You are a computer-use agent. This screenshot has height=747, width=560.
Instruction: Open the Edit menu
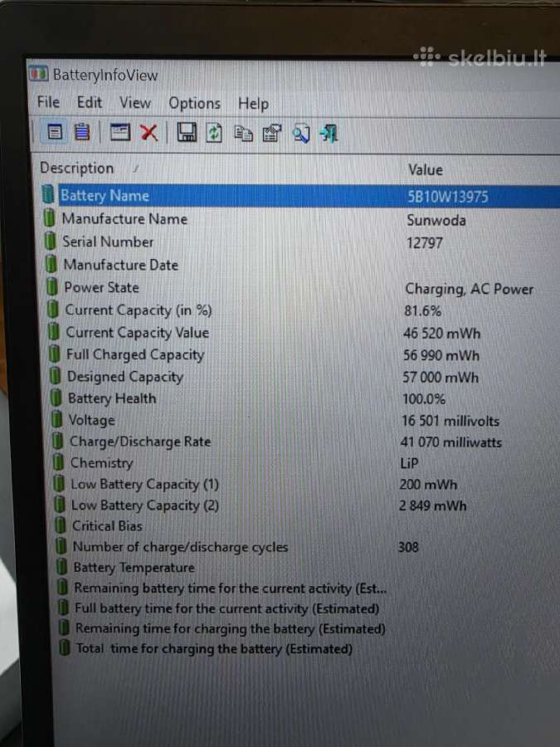coord(90,102)
